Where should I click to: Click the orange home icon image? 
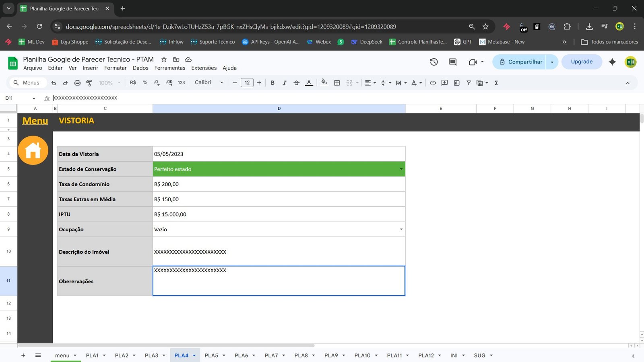(33, 150)
